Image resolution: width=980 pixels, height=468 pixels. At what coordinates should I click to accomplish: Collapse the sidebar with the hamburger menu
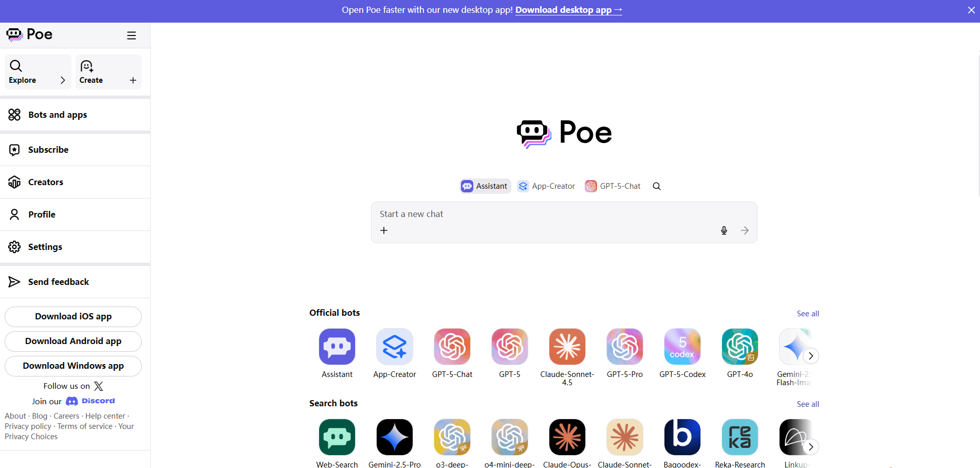[132, 35]
